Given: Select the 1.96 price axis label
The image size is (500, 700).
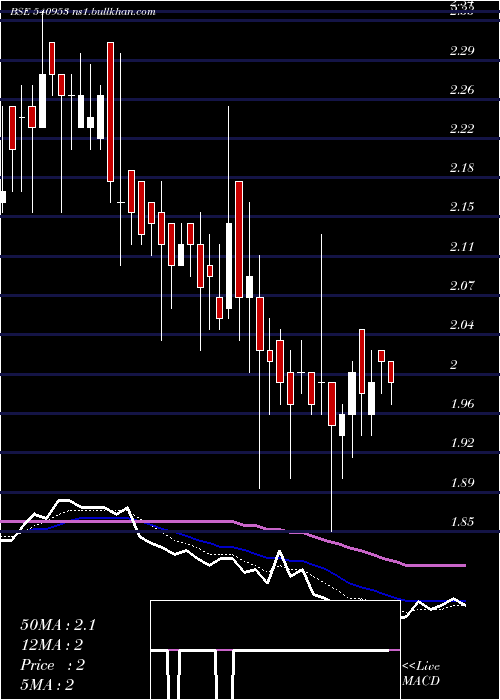Looking at the screenshot, I should pos(462,404).
